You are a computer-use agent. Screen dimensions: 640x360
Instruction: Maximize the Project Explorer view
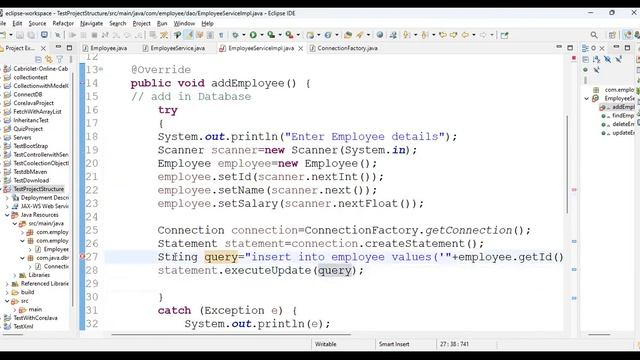[x=69, y=48]
